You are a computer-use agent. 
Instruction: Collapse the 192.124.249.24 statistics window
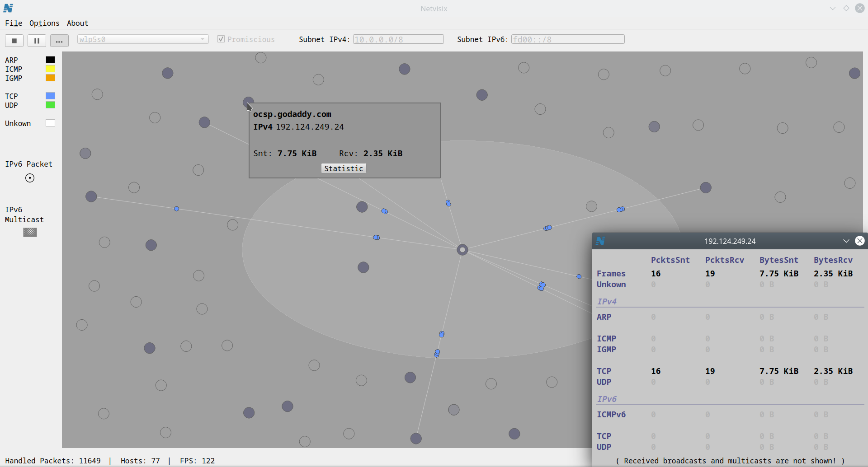846,241
